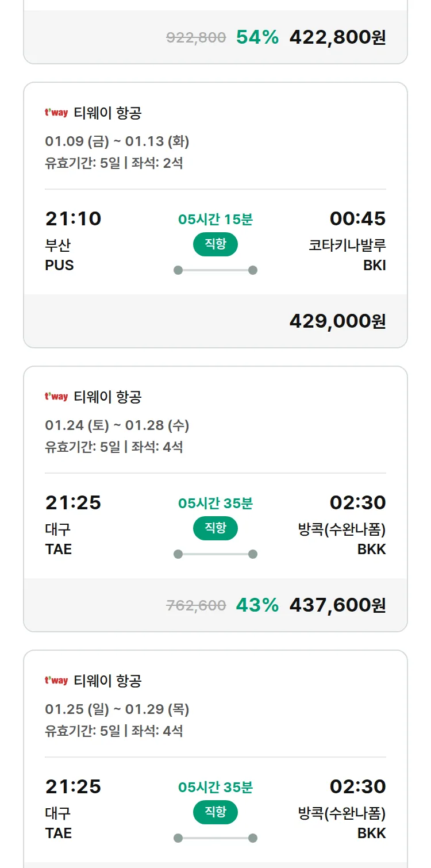Click route line on 01.24 TAE–BKK flight
431x868 pixels.
215,554
